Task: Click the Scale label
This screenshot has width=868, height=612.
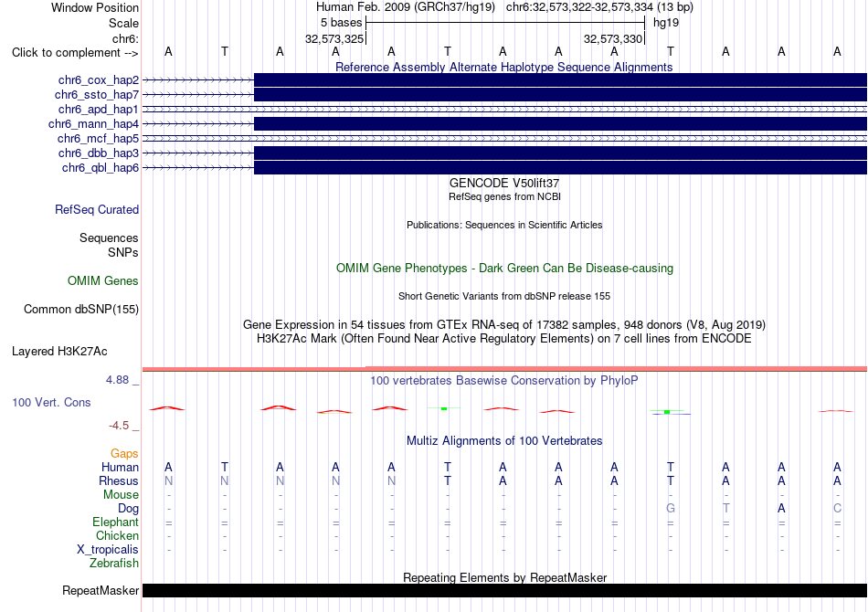Action: [124, 23]
